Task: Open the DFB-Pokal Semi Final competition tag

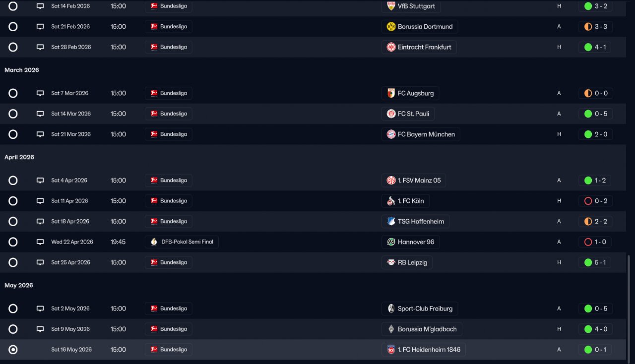Action: (182, 242)
